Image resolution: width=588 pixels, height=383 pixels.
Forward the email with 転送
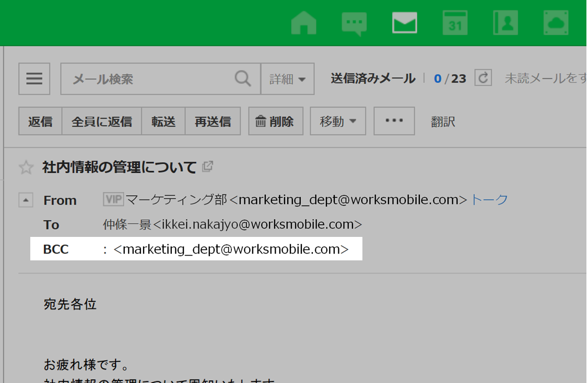coord(163,122)
